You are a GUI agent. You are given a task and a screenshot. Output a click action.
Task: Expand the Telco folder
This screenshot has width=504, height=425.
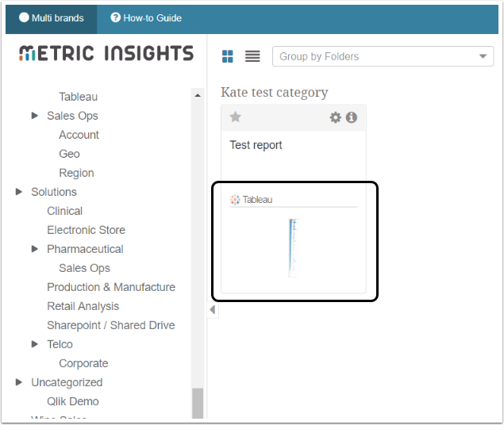(35, 344)
